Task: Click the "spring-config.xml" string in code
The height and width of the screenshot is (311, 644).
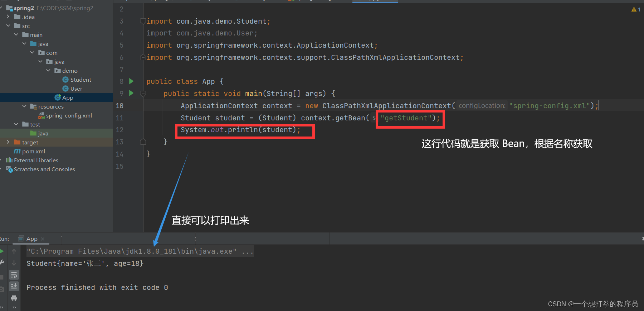Action: pyautogui.click(x=550, y=106)
